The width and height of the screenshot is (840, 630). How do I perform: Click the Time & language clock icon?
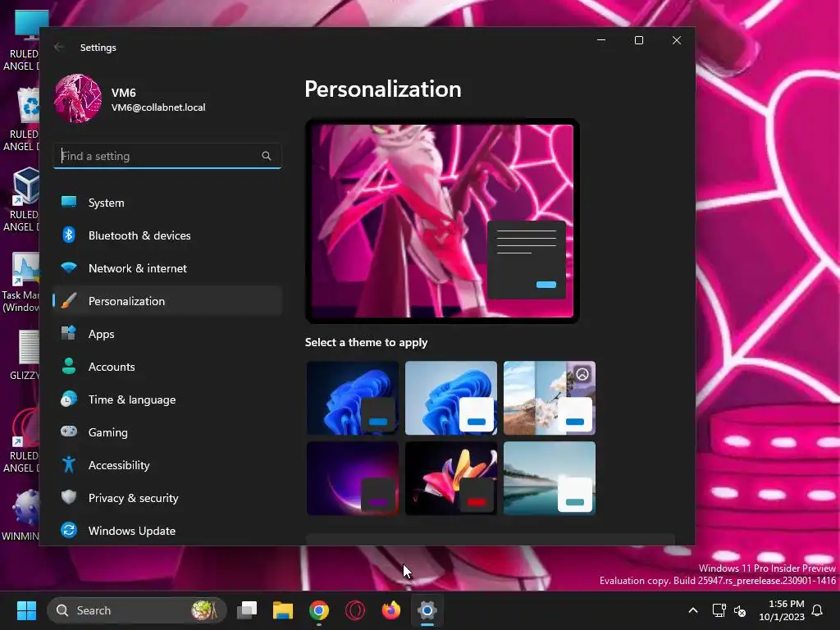click(69, 399)
